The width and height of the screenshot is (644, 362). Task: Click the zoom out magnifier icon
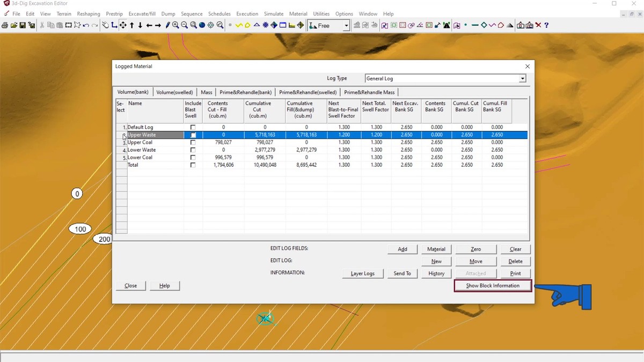tap(185, 25)
